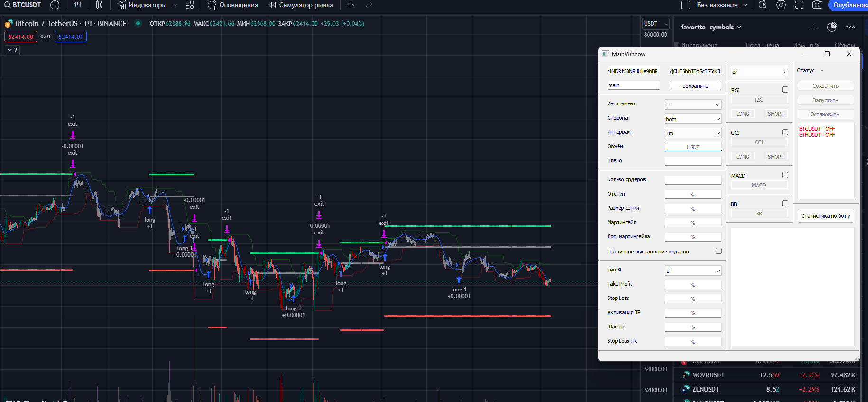The width and height of the screenshot is (868, 402).
Task: Open the Без названия layout menu
Action: (721, 5)
